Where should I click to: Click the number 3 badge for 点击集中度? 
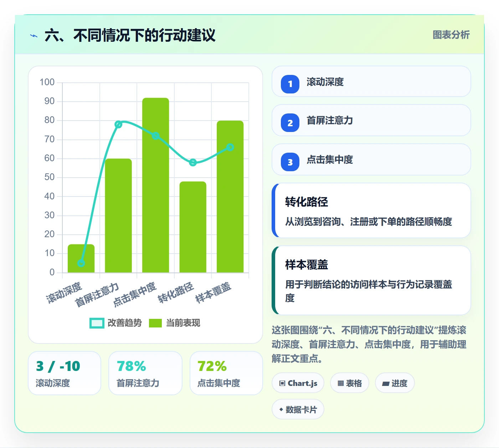coord(290,162)
